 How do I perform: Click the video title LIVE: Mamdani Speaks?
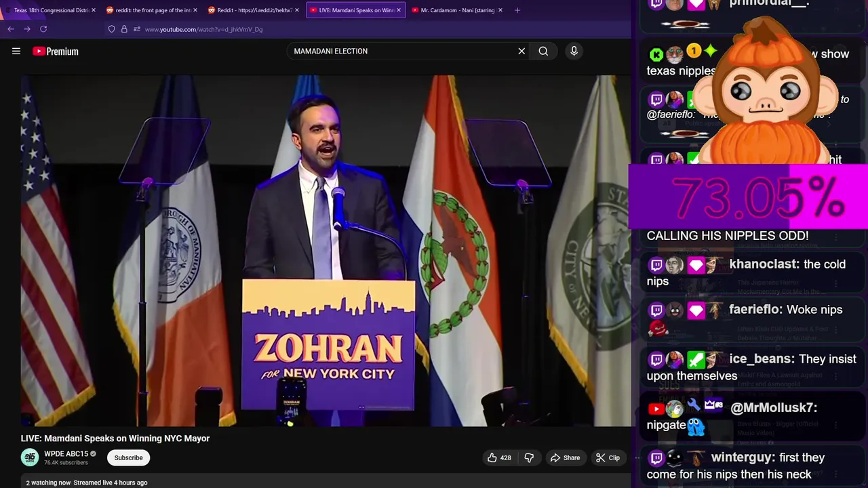pyautogui.click(x=115, y=439)
